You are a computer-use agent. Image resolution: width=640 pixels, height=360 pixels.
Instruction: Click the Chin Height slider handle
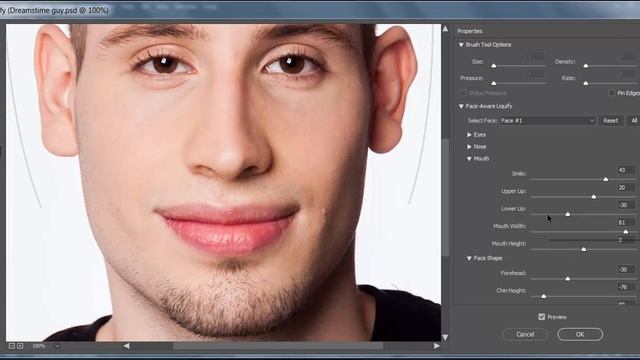(x=544, y=296)
